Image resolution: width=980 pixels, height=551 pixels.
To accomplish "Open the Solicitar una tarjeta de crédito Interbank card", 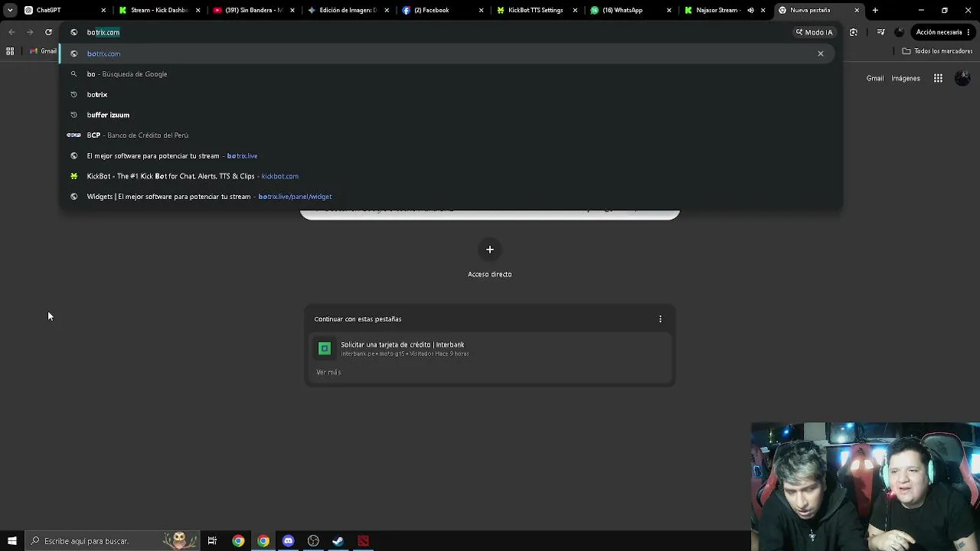I will point(490,349).
